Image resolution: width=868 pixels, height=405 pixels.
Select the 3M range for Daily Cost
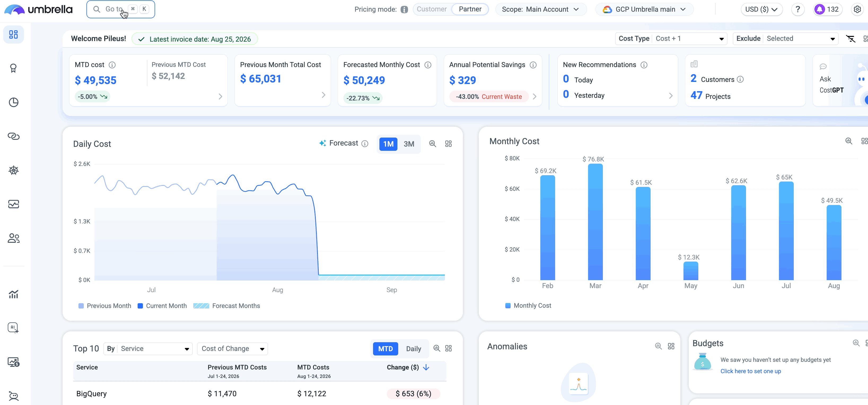[409, 144]
